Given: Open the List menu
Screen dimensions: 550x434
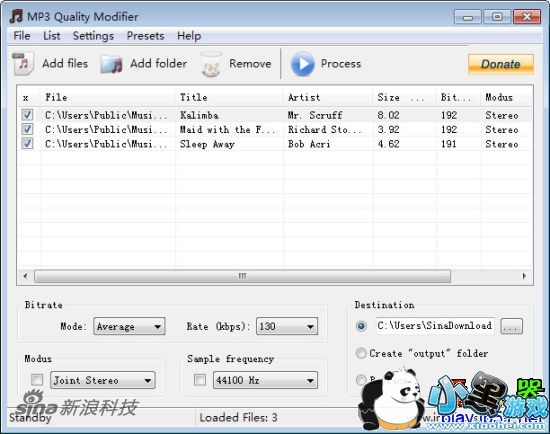Looking at the screenshot, I should (x=52, y=35).
